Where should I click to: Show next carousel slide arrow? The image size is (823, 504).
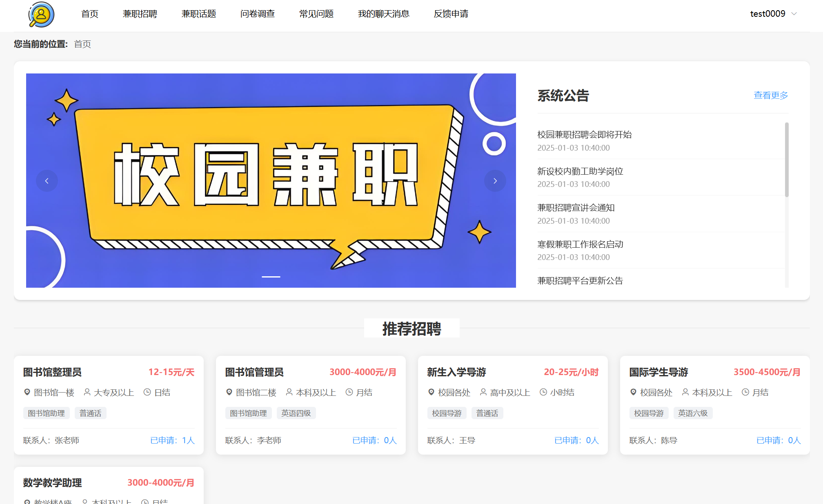pos(495,181)
